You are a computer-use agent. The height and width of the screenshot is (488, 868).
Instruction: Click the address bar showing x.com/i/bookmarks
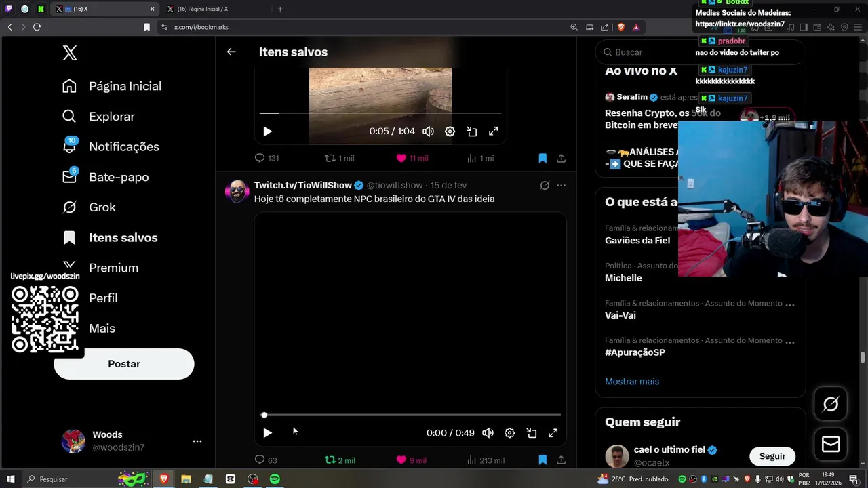point(366,27)
